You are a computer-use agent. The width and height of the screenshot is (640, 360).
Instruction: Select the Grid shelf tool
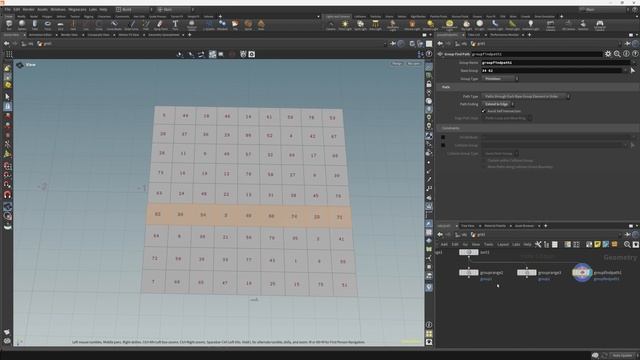[60, 25]
